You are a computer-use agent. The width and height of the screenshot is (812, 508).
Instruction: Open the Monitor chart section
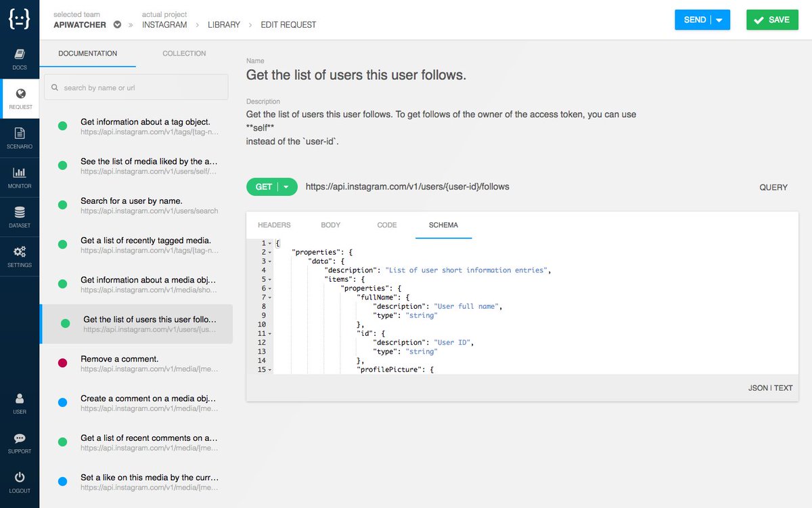[20, 177]
